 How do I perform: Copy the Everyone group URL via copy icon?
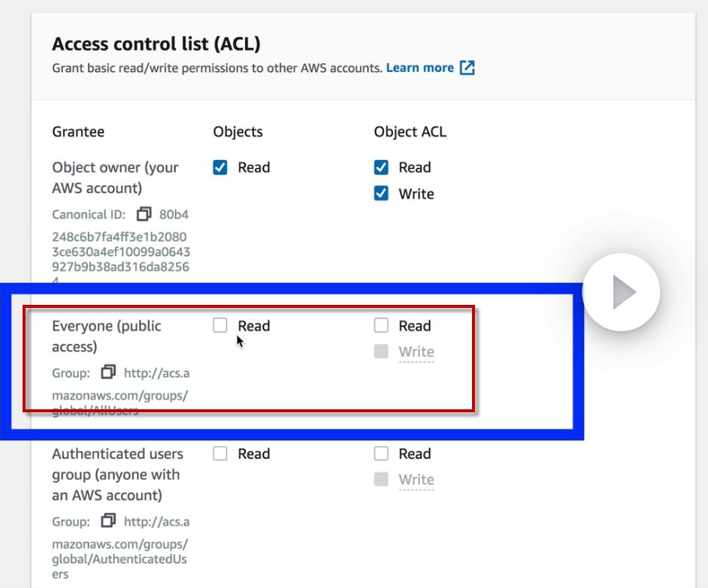click(108, 372)
